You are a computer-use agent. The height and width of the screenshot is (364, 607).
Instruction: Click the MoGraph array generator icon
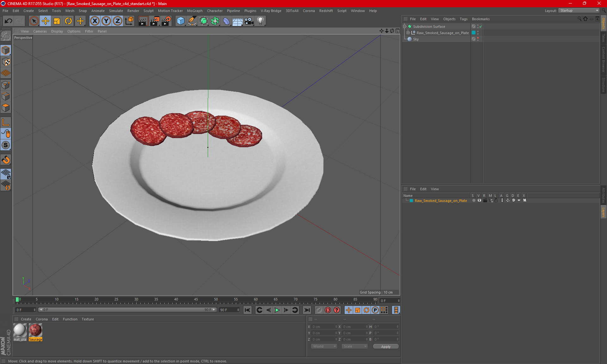pos(215,21)
